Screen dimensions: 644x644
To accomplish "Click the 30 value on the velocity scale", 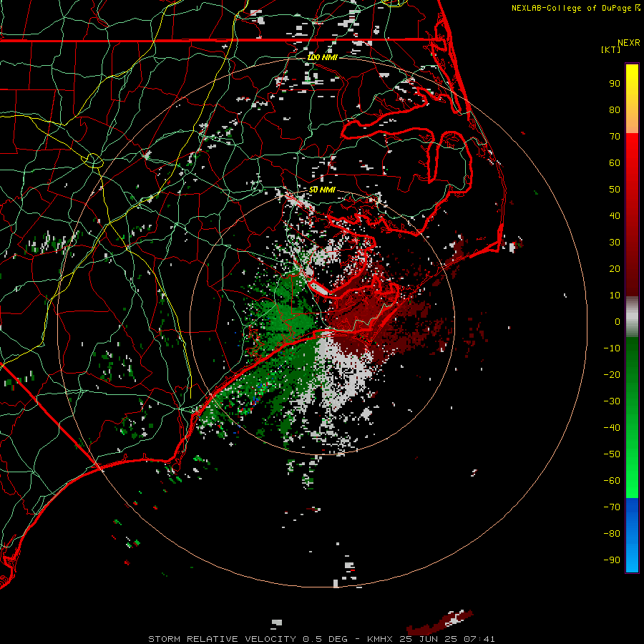I will tap(615, 243).
